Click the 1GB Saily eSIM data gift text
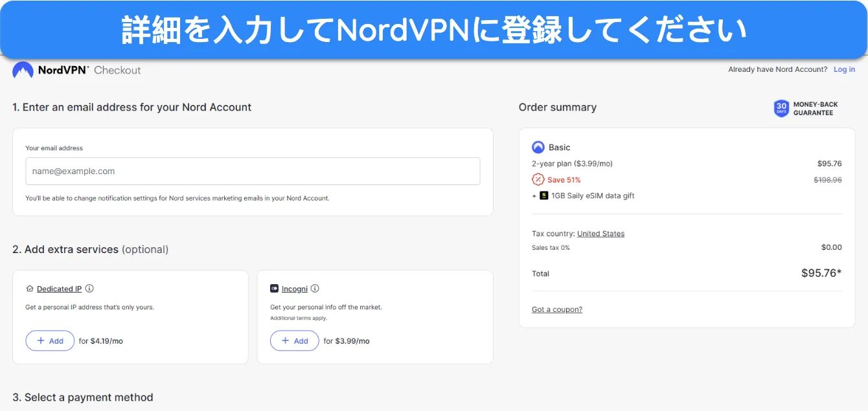The image size is (868, 411). click(x=593, y=195)
